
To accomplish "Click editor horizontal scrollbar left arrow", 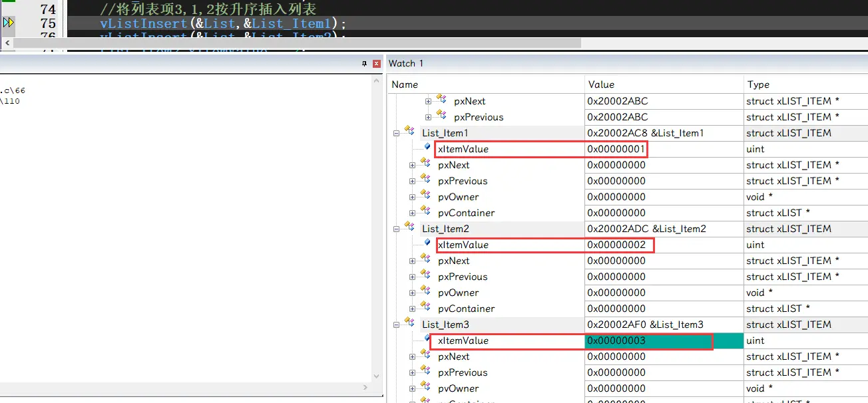I will pos(7,43).
